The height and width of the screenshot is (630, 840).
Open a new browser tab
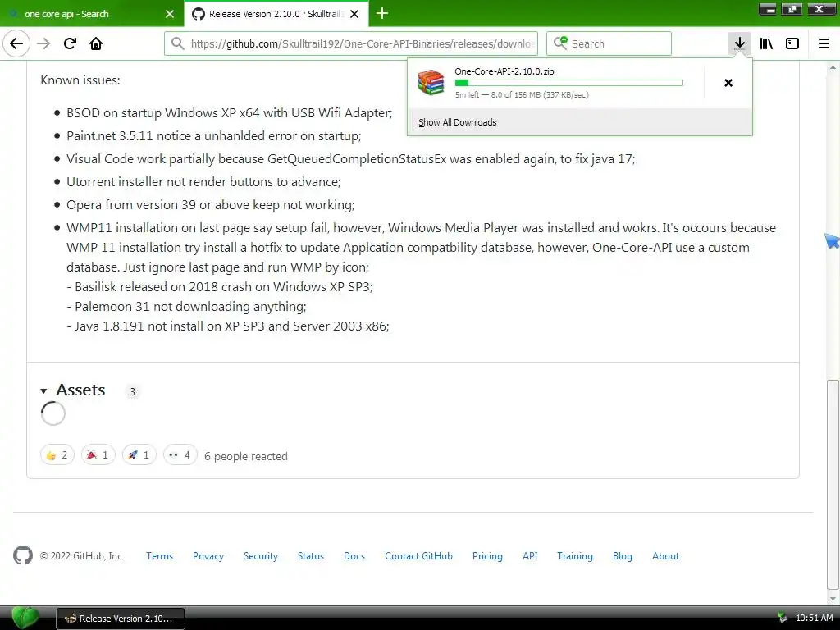click(382, 13)
